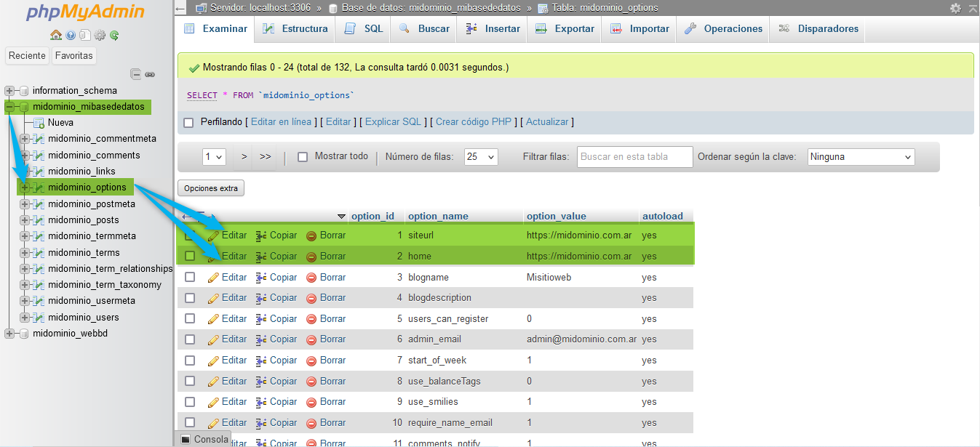Screen dimensions: 980x447
Task: Tick the checkbox for the blogname row
Action: 190,277
